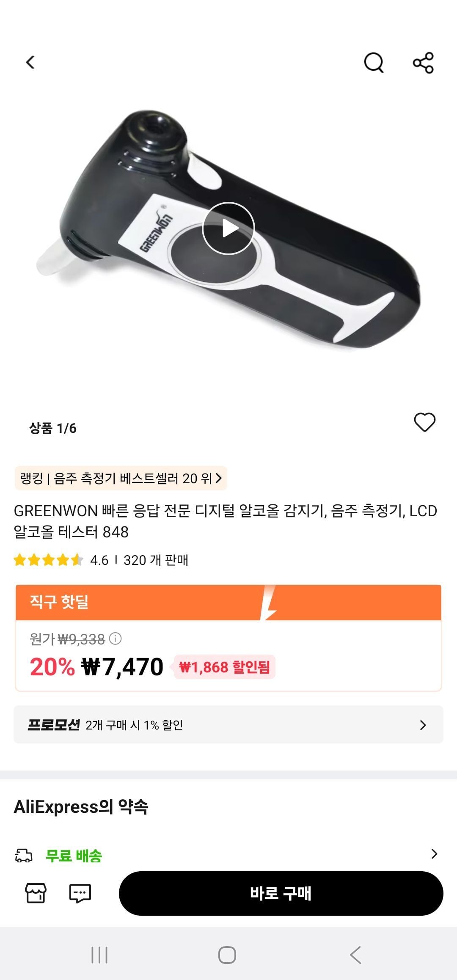Play the product video
The height and width of the screenshot is (980, 457).
[x=228, y=228]
